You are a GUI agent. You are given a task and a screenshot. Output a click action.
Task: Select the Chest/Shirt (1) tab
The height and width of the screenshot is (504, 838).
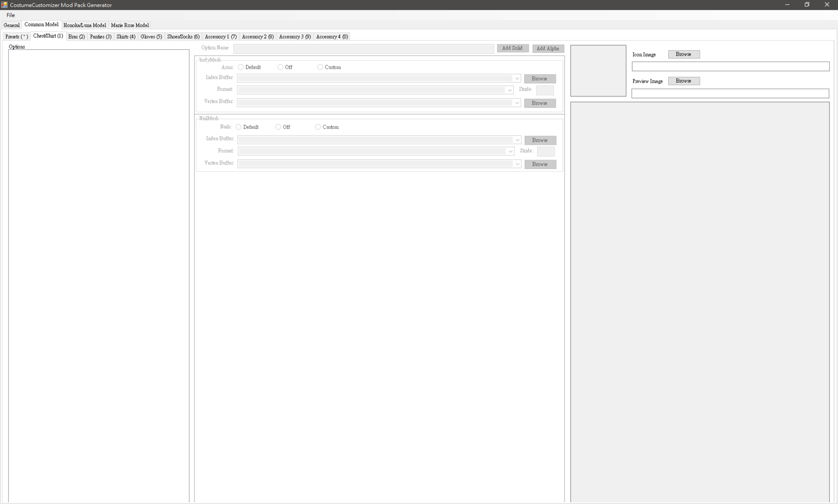pos(48,36)
